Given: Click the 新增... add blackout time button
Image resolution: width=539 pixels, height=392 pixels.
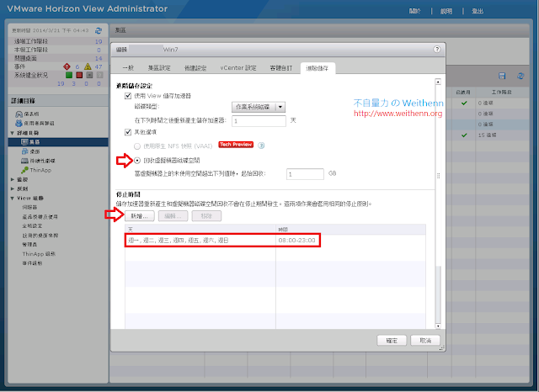Looking at the screenshot, I should [x=139, y=216].
